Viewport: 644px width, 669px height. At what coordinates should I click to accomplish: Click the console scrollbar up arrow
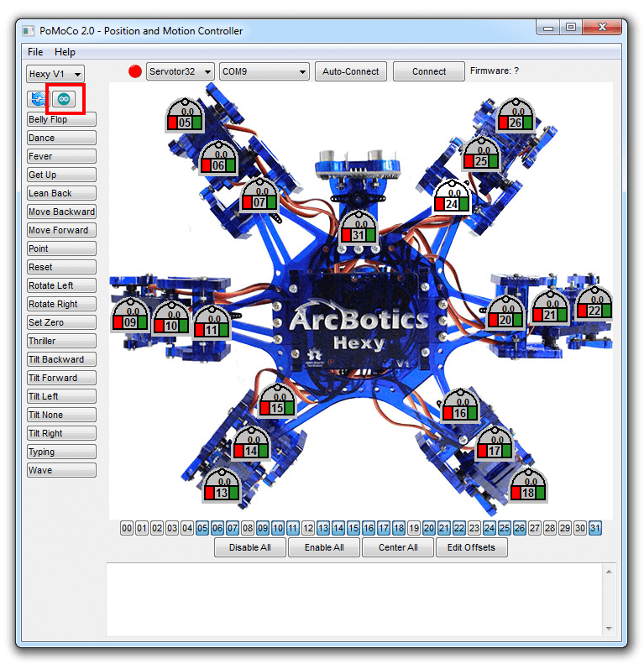pos(609,572)
